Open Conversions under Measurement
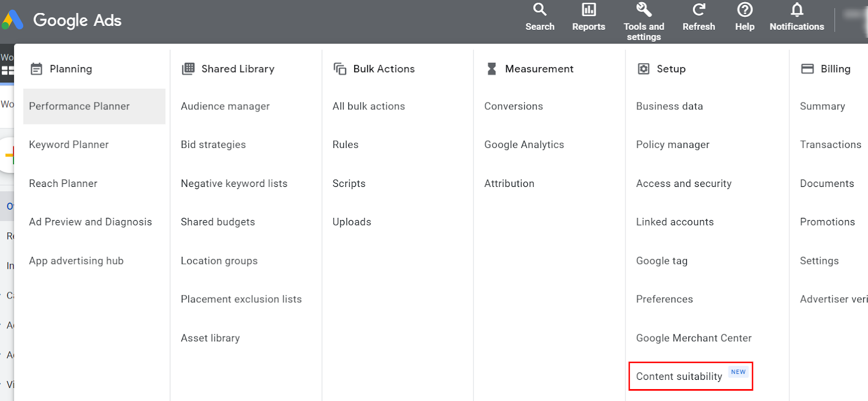 pos(514,106)
